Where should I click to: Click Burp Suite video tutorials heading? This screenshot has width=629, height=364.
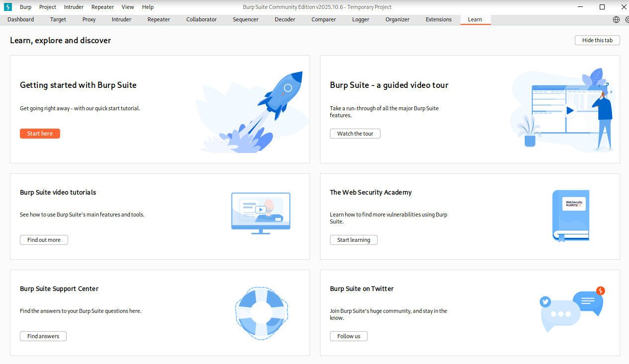coord(58,192)
